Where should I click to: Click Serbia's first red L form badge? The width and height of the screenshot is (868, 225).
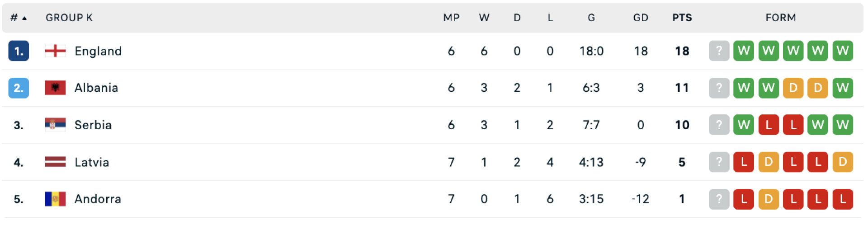coord(768,125)
